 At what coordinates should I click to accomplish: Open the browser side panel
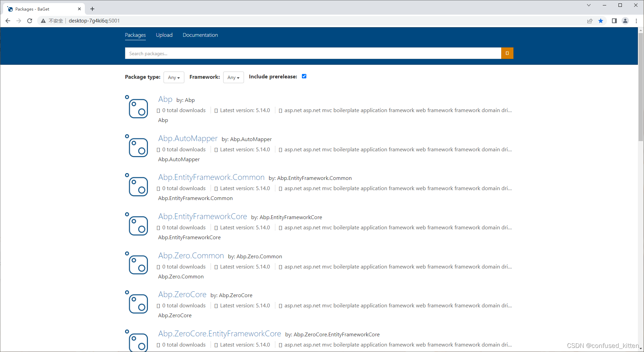point(614,21)
